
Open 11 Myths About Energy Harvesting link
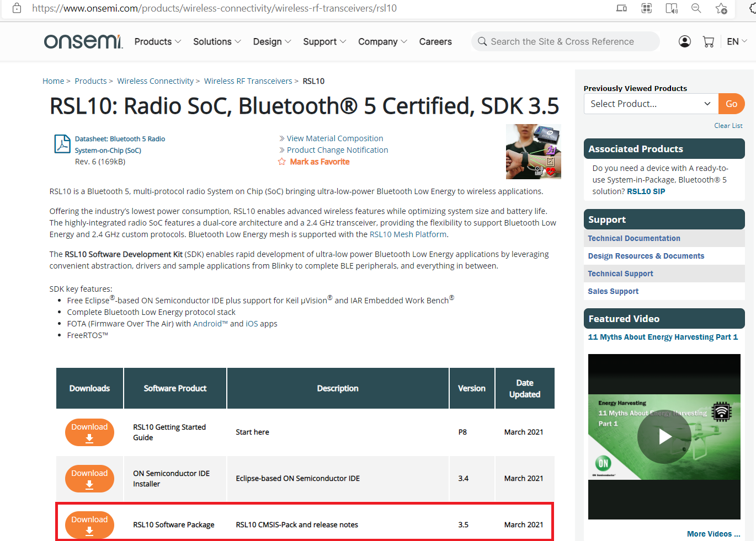[x=663, y=337]
